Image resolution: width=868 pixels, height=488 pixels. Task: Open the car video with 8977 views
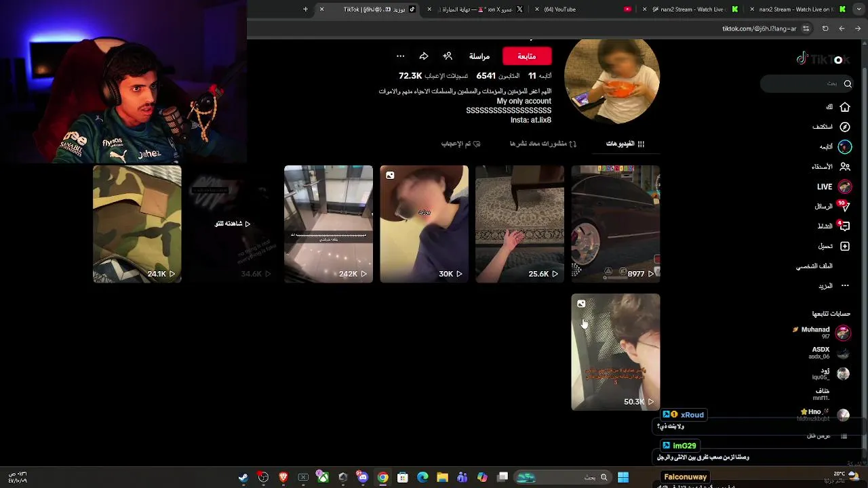[615, 224]
